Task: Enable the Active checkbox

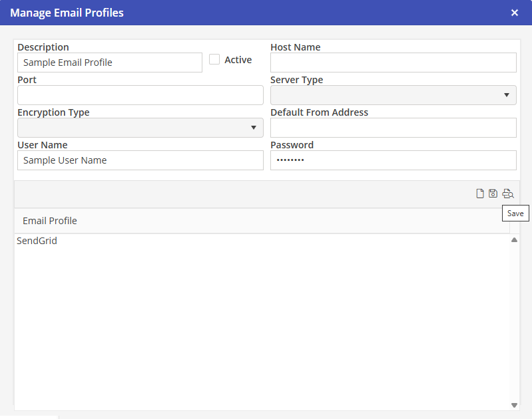Action: click(x=214, y=59)
